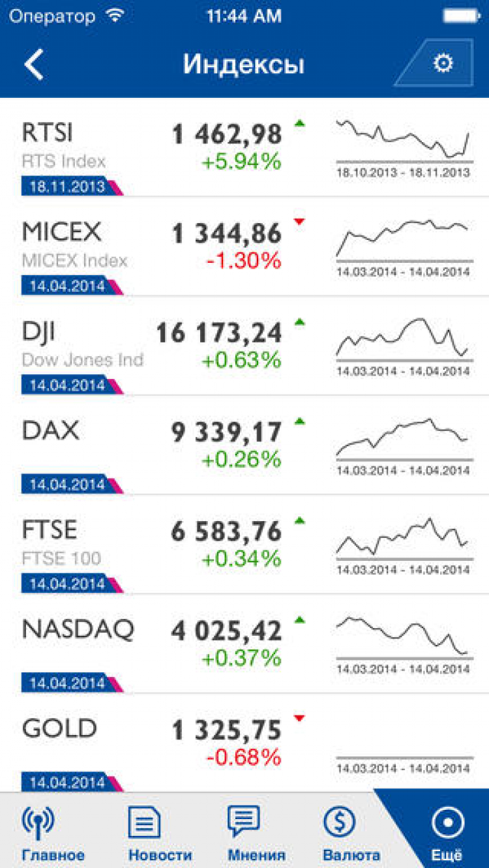
Task: Click the green up arrow beside DAX
Action: pyautogui.click(x=299, y=421)
